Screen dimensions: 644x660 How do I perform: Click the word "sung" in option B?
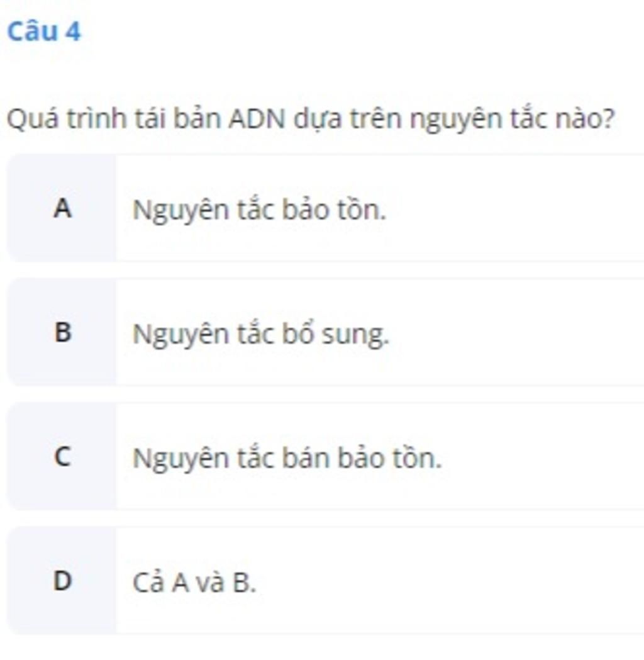[355, 335]
